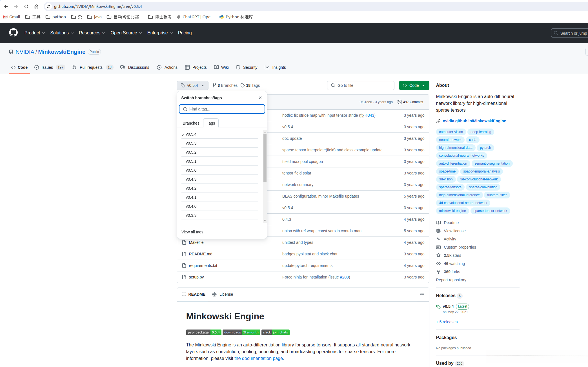Click the 2.5k stars icon

click(x=438, y=255)
